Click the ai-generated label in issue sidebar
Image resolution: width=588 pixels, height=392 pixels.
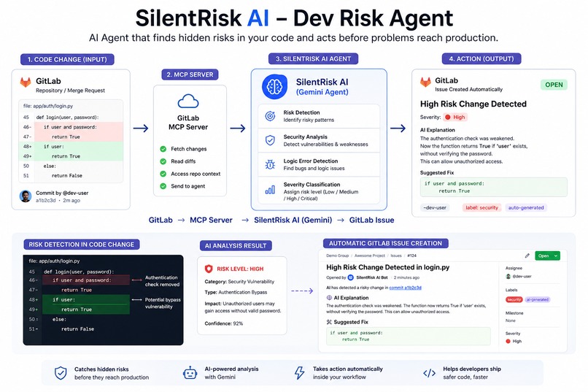[538, 299]
